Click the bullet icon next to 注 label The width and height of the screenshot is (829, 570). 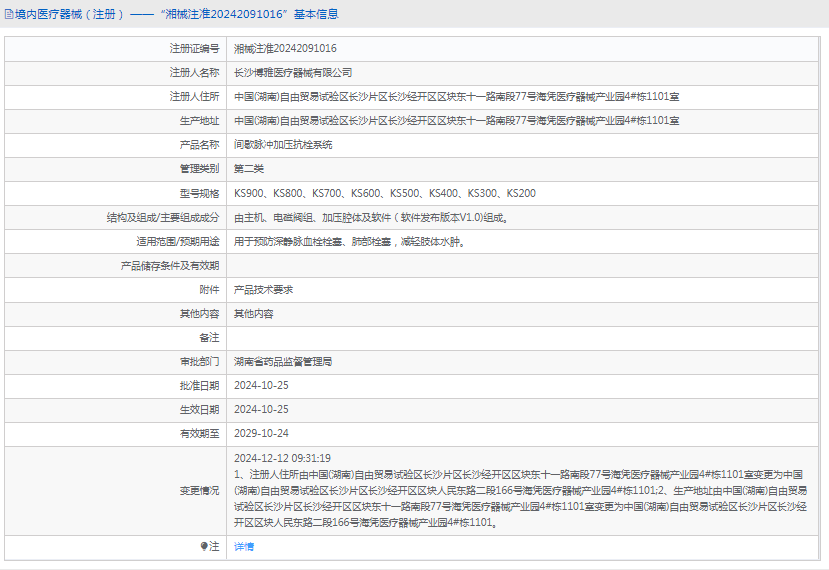pos(204,546)
